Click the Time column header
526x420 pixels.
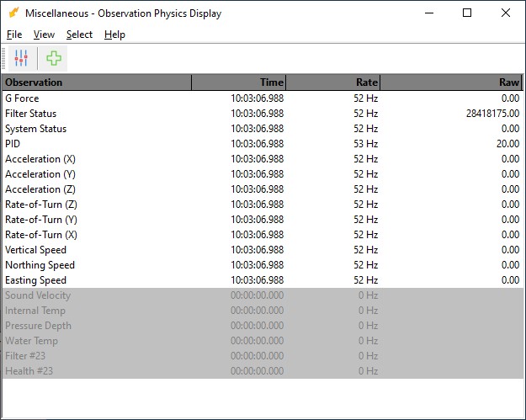pyautogui.click(x=239, y=82)
